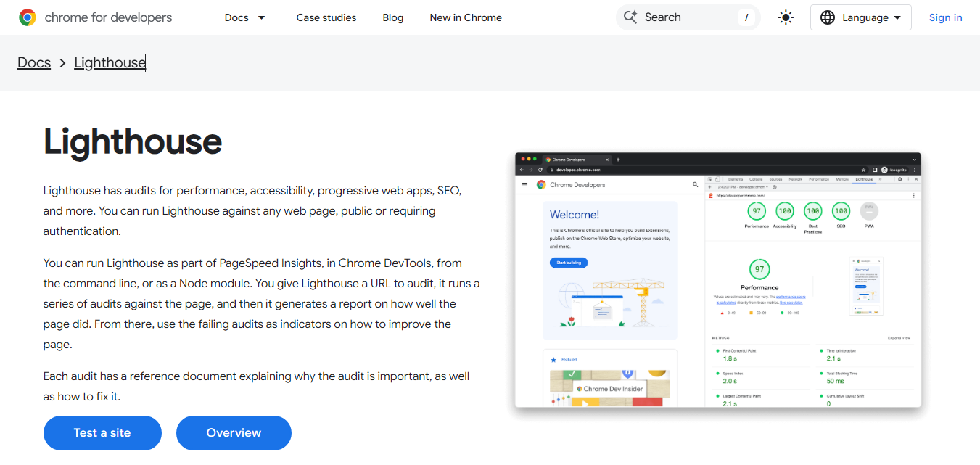Open Case studies in the nav bar

(x=326, y=17)
